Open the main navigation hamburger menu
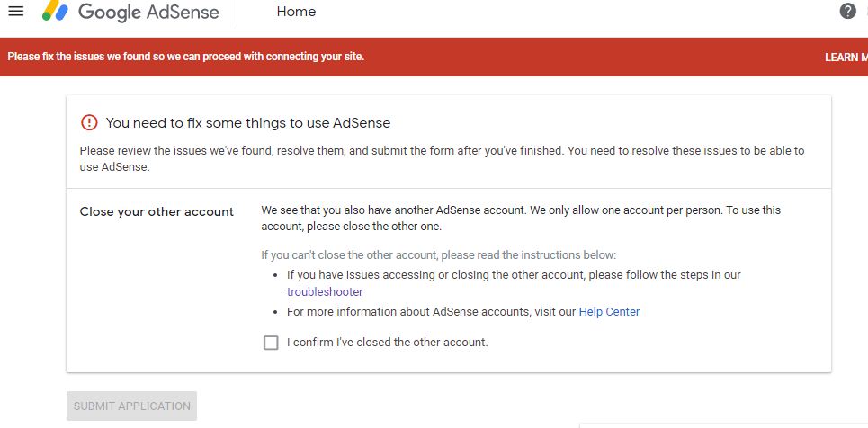The image size is (868, 428). 15,12
